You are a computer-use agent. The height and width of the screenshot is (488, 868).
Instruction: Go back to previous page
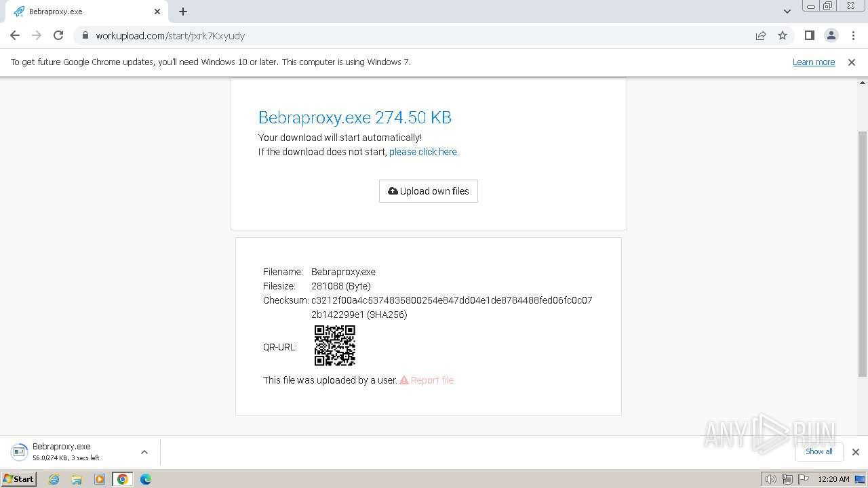[x=15, y=35]
